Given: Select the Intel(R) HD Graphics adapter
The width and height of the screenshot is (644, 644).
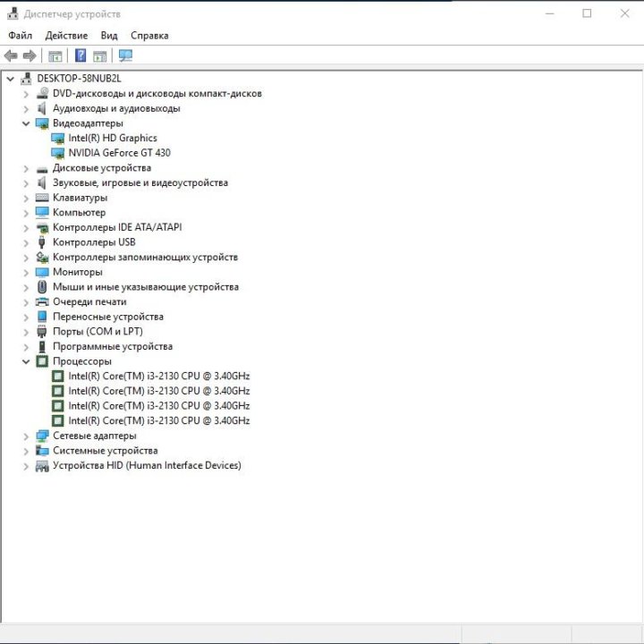Looking at the screenshot, I should tap(112, 138).
